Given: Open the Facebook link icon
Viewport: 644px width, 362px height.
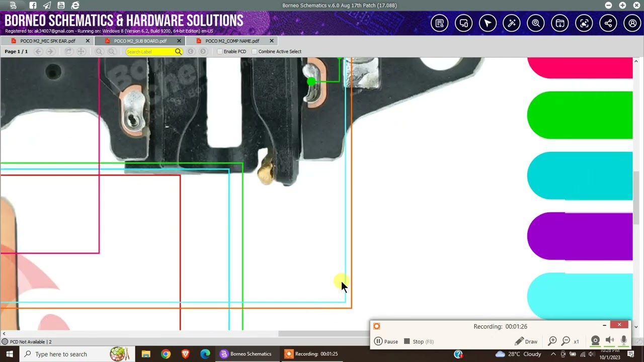Looking at the screenshot, I should (33, 6).
